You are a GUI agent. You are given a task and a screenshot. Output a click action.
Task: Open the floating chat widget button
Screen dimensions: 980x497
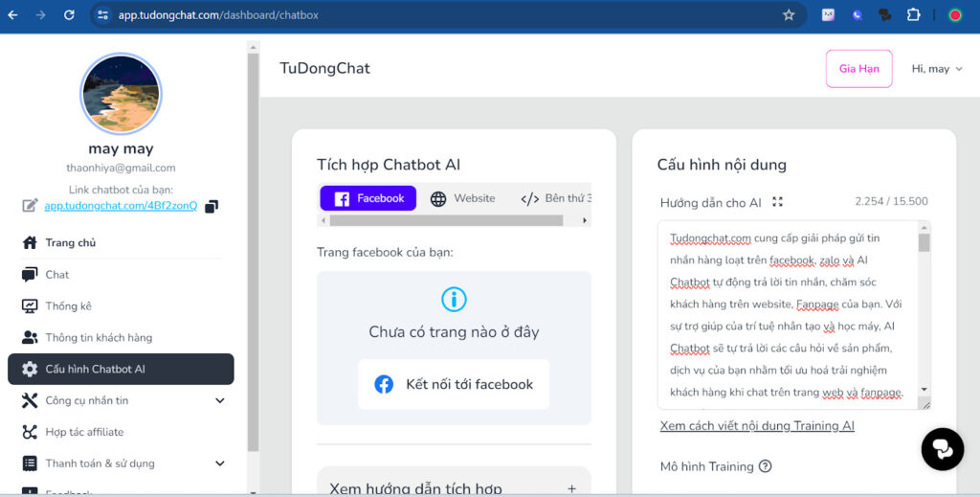click(942, 449)
